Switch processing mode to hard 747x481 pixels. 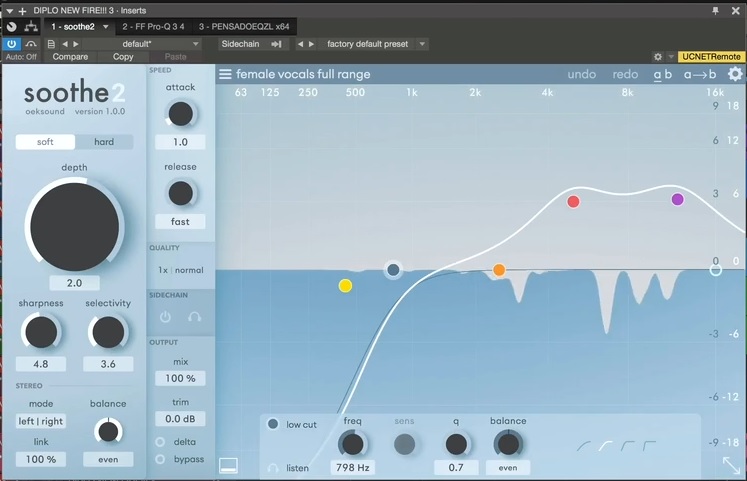coord(104,142)
